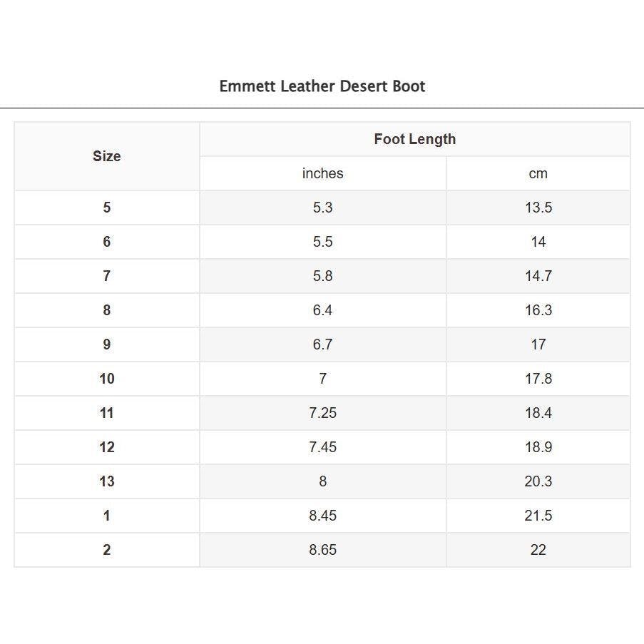Select the inches column subheader
Viewport: 644px width, 644px height.
click(x=323, y=173)
